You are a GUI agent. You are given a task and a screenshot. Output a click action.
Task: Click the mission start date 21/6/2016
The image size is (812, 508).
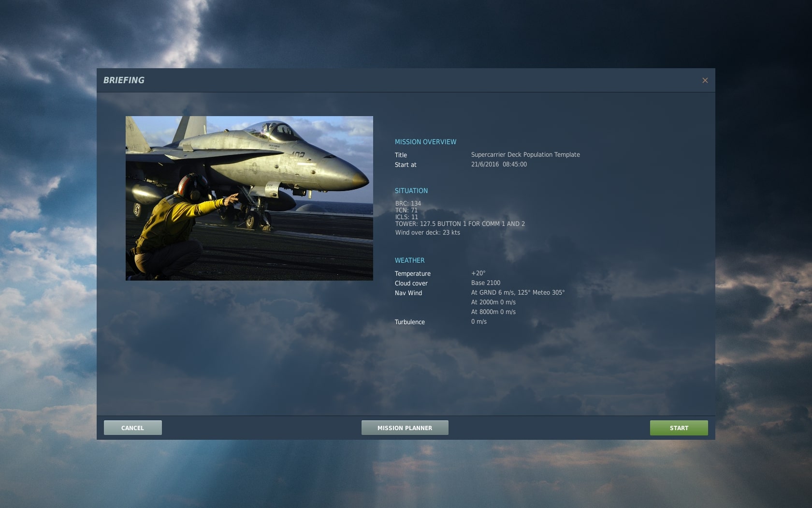coord(485,164)
